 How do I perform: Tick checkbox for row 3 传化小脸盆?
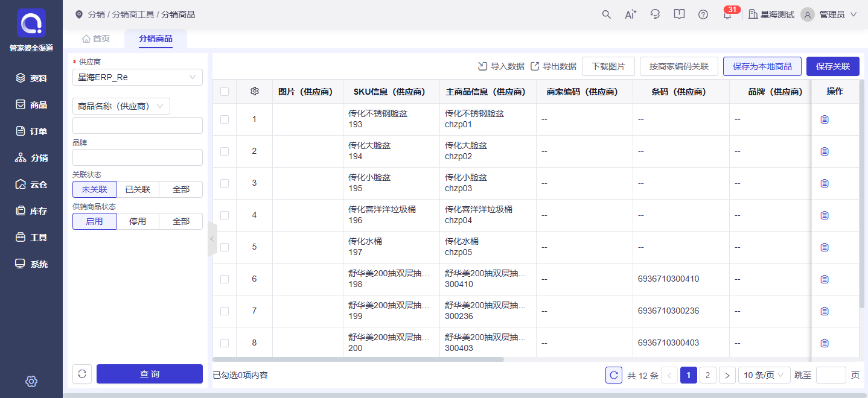[x=225, y=183]
